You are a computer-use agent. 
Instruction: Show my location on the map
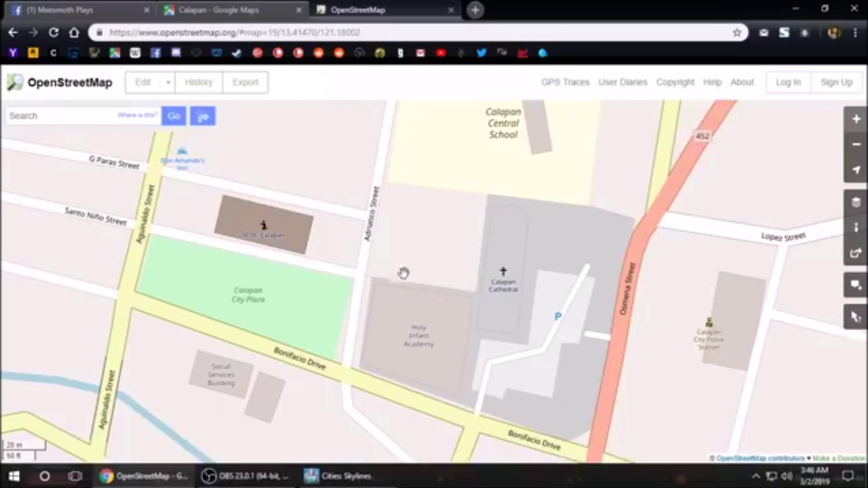(856, 170)
